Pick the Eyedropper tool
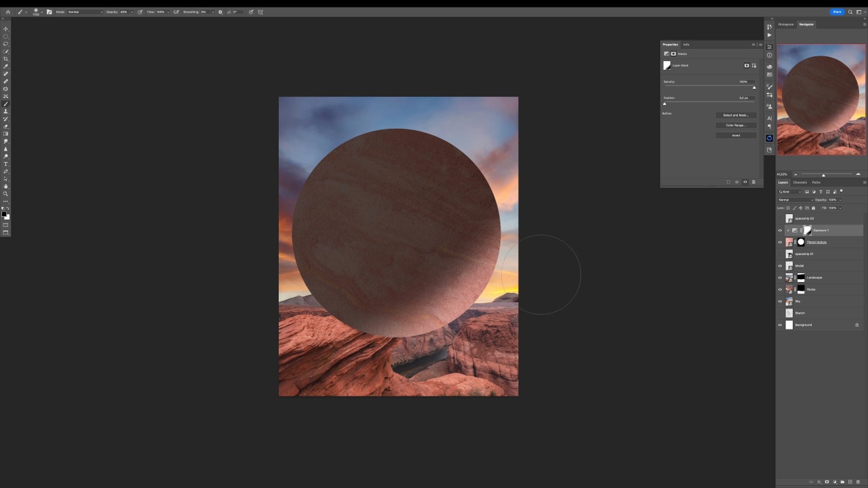Viewport: 868px width, 488px height. tap(6, 66)
